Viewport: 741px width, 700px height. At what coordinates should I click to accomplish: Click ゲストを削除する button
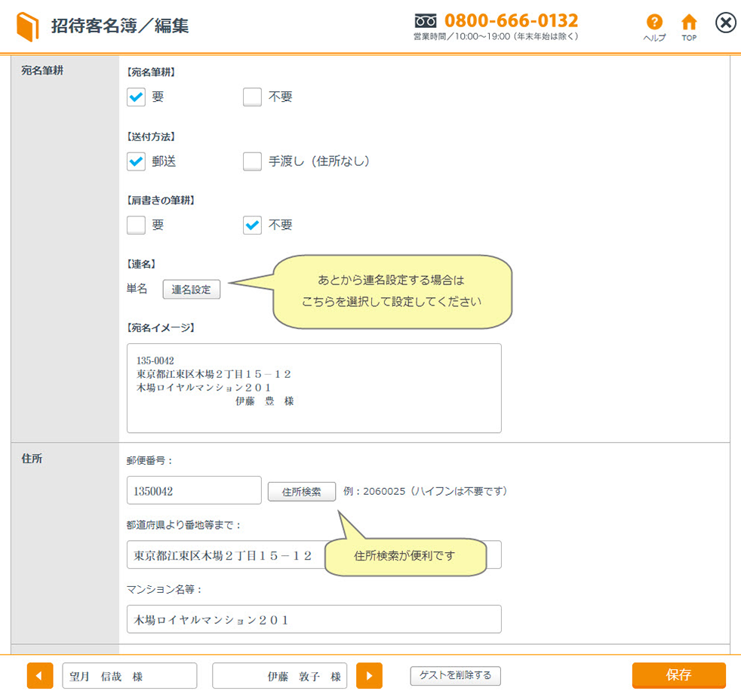[x=455, y=676]
